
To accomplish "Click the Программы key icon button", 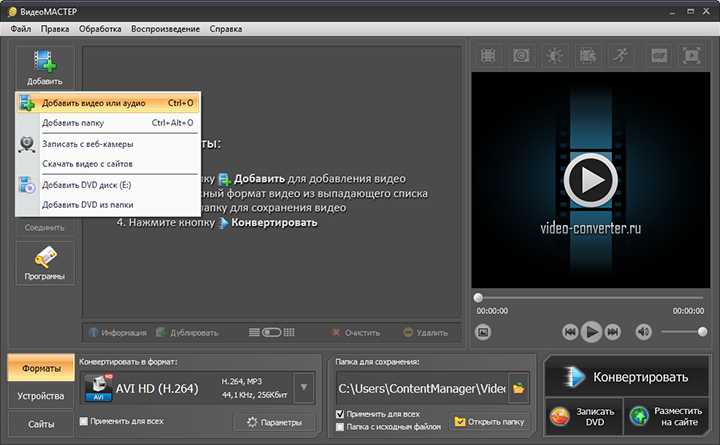I will coord(45,263).
